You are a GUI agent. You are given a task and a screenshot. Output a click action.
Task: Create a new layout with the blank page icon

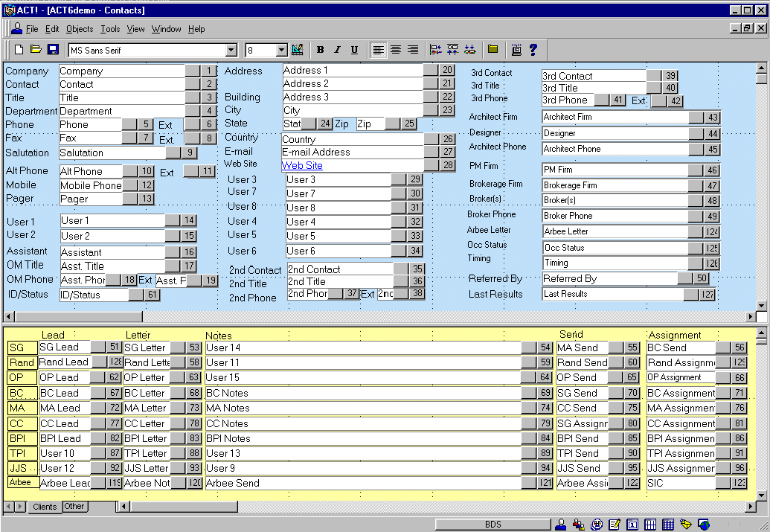pos(19,50)
